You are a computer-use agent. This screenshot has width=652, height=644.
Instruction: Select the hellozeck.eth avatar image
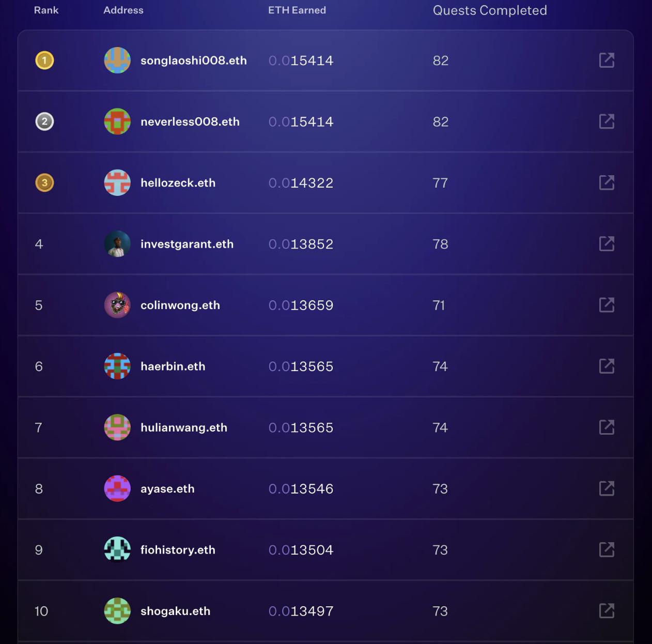point(117,182)
